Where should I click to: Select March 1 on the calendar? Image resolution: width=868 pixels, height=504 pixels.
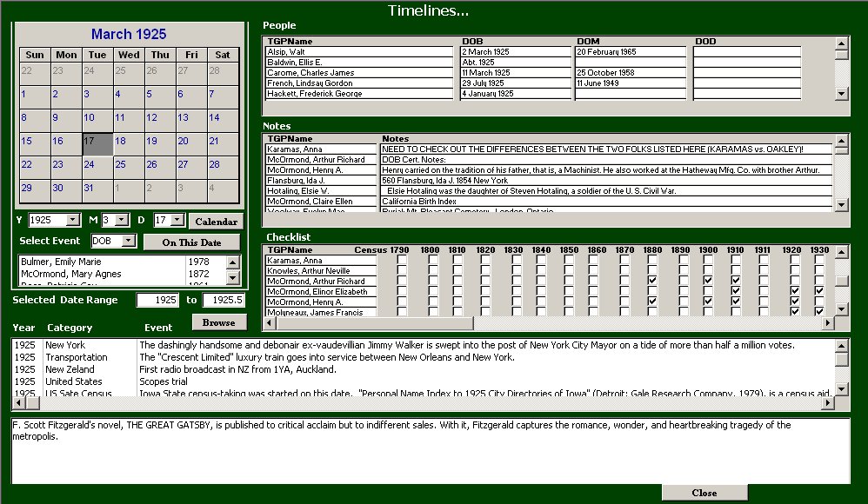[35, 97]
